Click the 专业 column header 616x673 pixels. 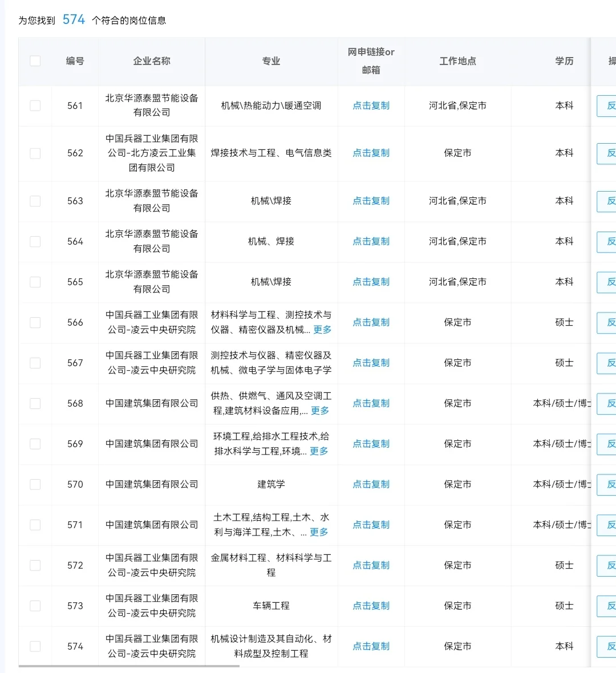271,61
